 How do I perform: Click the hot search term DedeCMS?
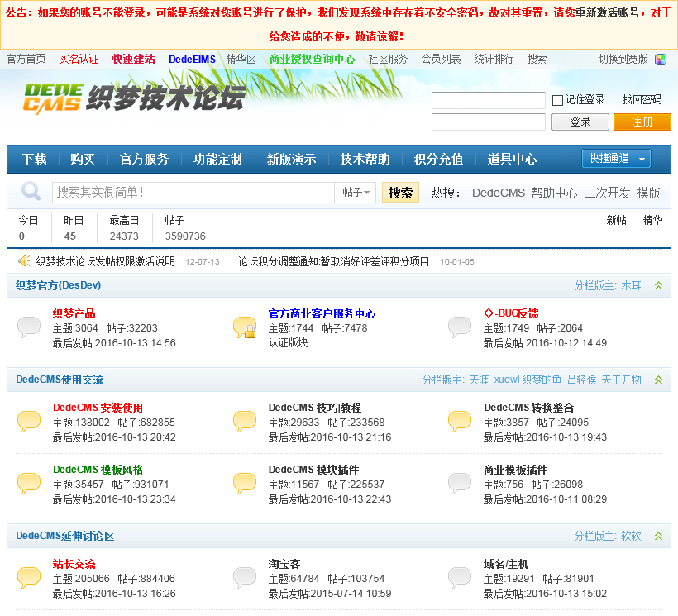tap(498, 193)
